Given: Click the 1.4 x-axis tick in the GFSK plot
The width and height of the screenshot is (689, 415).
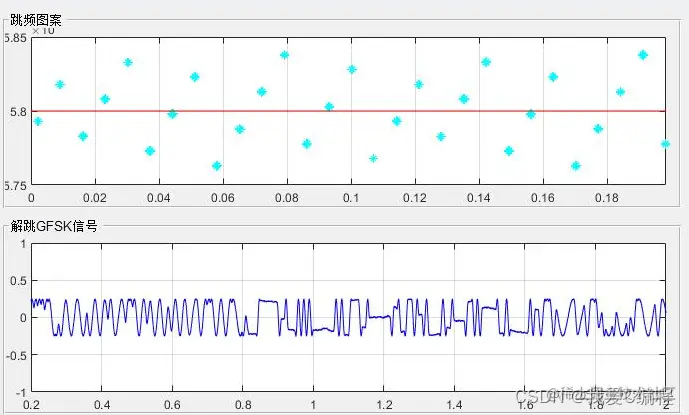Looking at the screenshot, I should tap(454, 404).
